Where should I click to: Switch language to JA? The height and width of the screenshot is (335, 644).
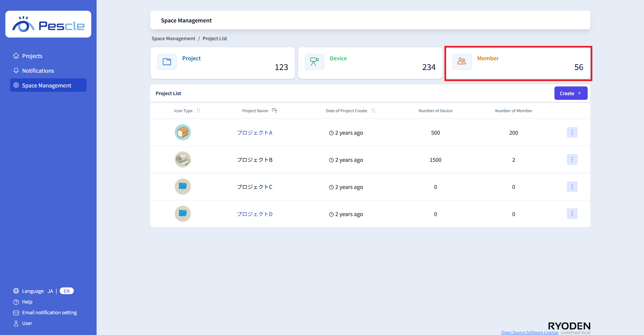50,291
